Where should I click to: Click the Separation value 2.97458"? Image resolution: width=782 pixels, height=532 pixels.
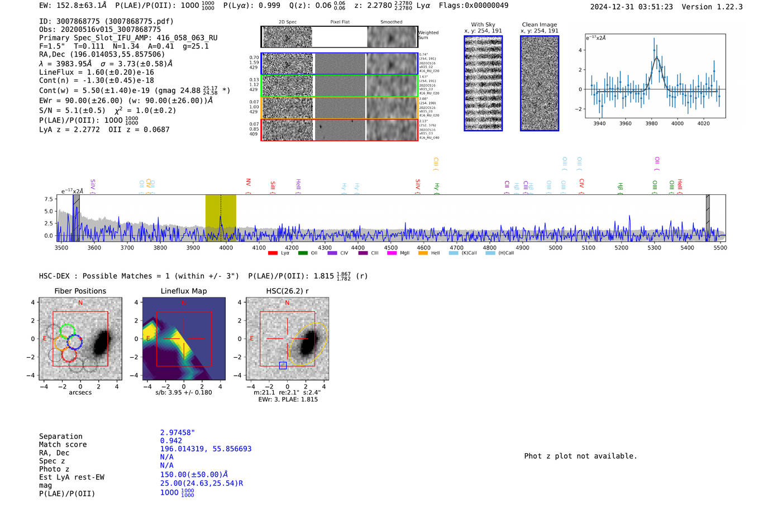click(x=178, y=433)
